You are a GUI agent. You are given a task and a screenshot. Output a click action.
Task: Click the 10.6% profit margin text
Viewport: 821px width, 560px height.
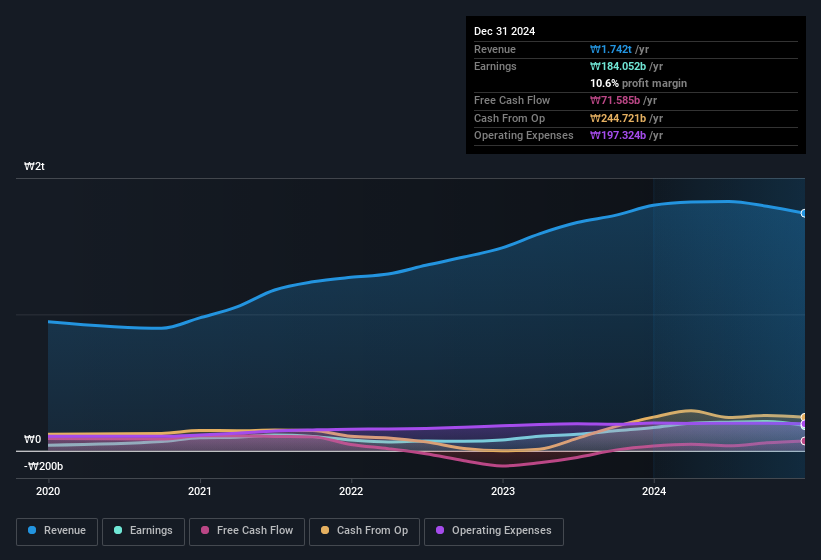pos(638,83)
